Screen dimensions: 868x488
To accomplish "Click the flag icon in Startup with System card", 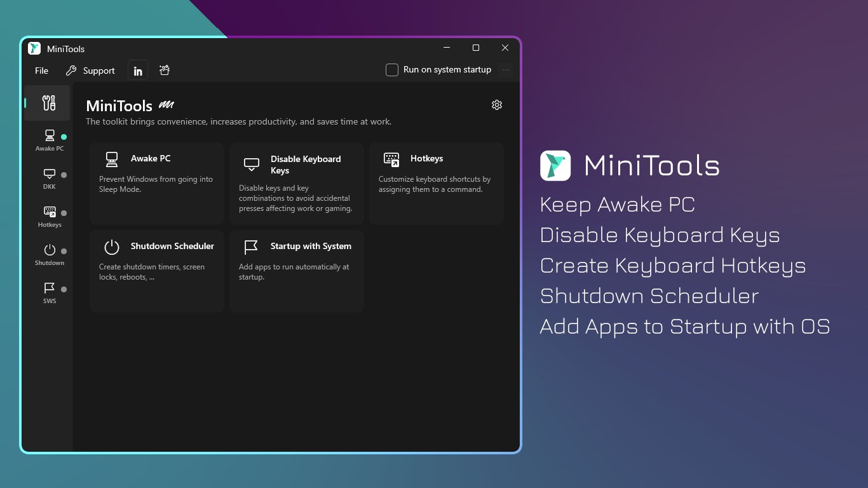I will pyautogui.click(x=252, y=247).
